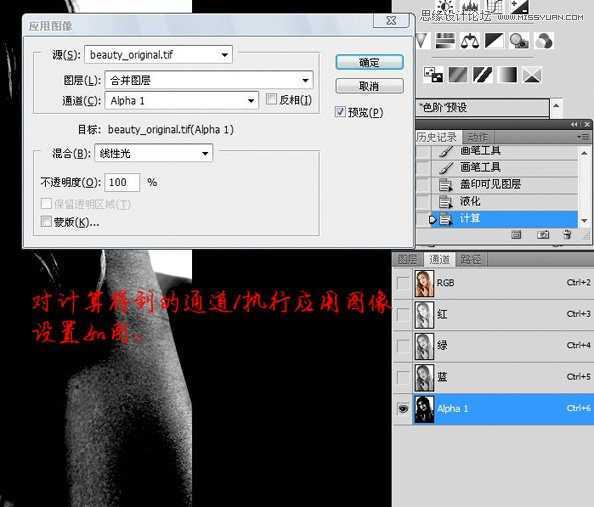This screenshot has height=507, width=594.
Task: Select the 通道 Channels tab
Action: click(x=439, y=259)
